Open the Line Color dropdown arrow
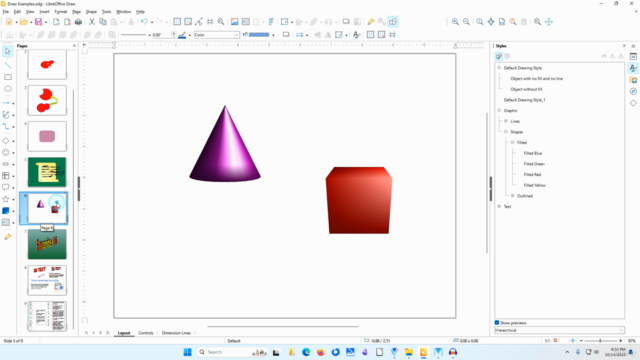The width and height of the screenshot is (640, 360). point(189,35)
